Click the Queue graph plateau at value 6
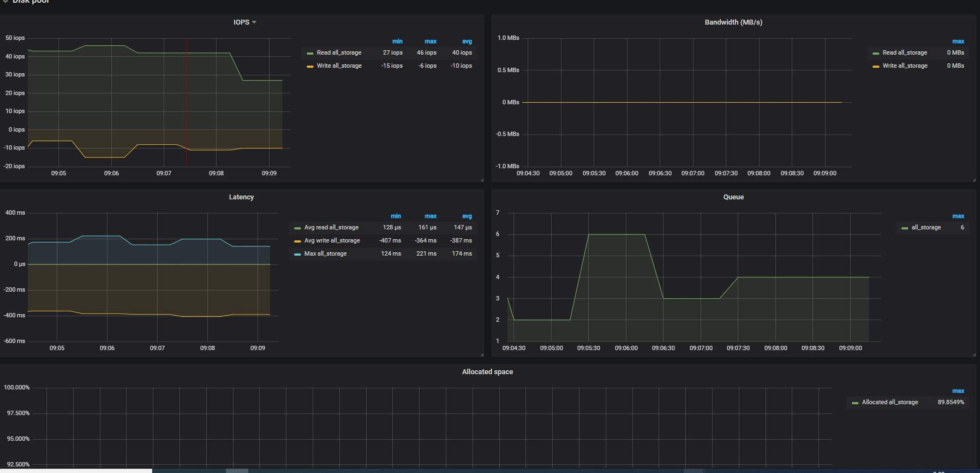Viewport: 980px width, 473px height. (x=617, y=234)
